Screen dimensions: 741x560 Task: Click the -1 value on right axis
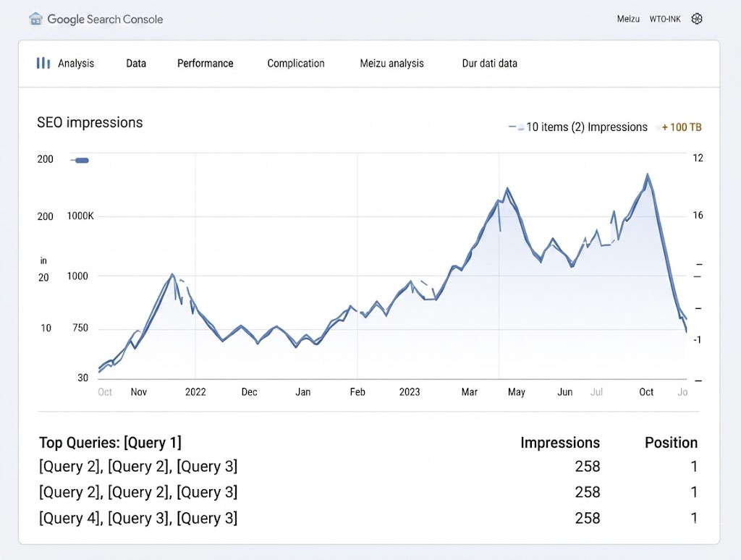click(697, 340)
